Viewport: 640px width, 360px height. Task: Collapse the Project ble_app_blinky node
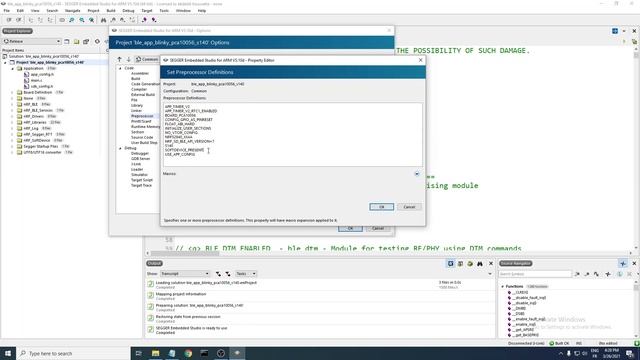click(x=6, y=62)
